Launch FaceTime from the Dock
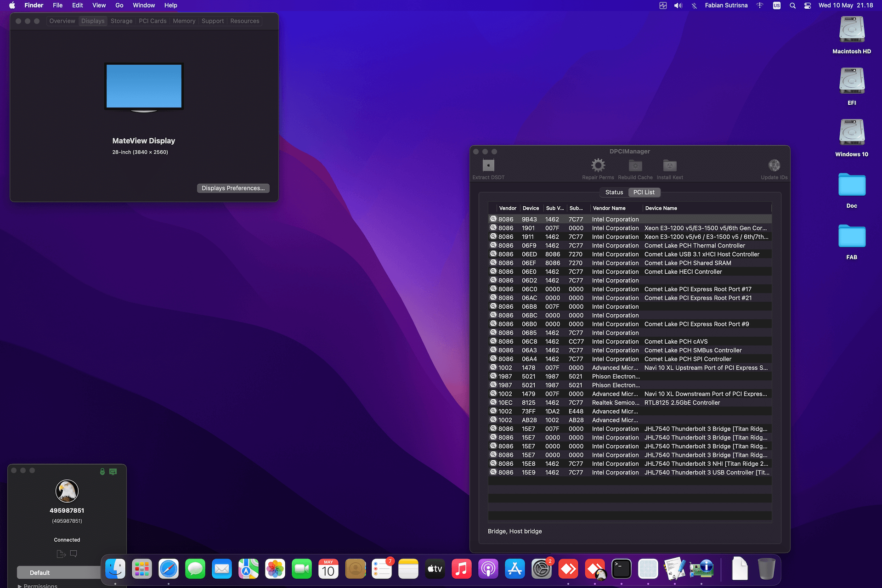Image resolution: width=882 pixels, height=588 pixels. [x=302, y=569]
